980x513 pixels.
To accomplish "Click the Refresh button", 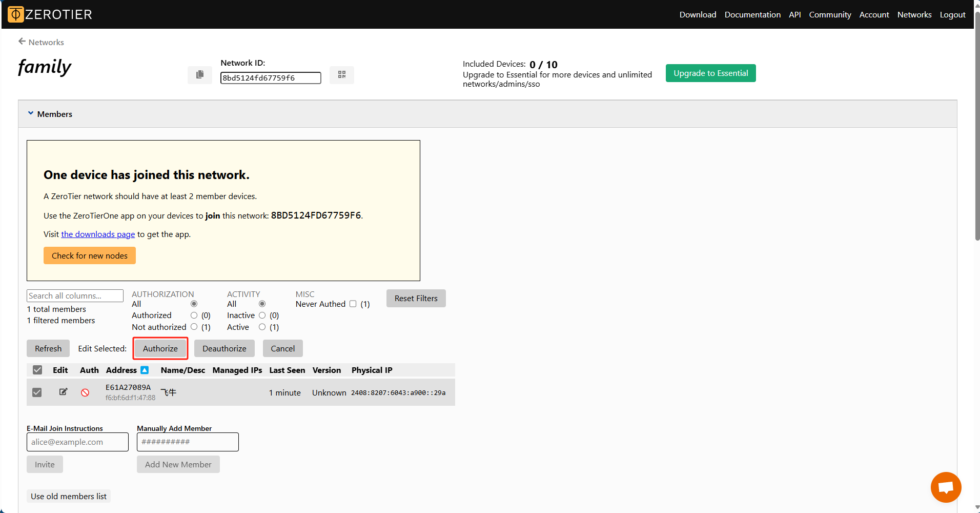I will click(x=48, y=348).
